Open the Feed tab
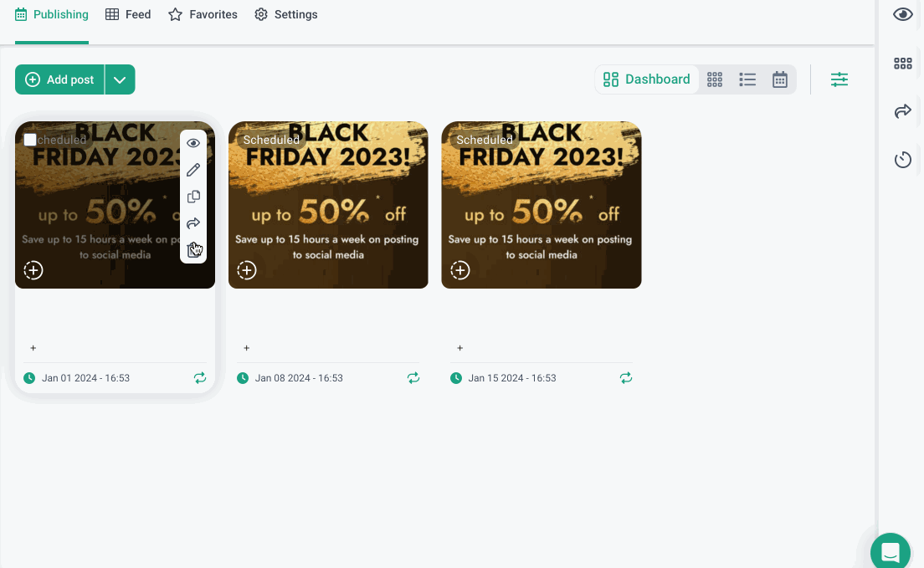924x568 pixels. click(128, 14)
